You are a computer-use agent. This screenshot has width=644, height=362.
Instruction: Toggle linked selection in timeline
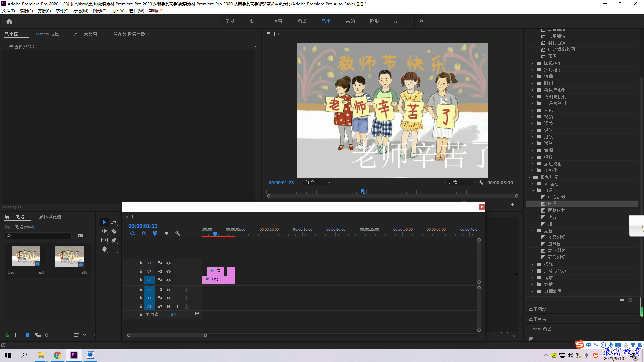coord(155,233)
